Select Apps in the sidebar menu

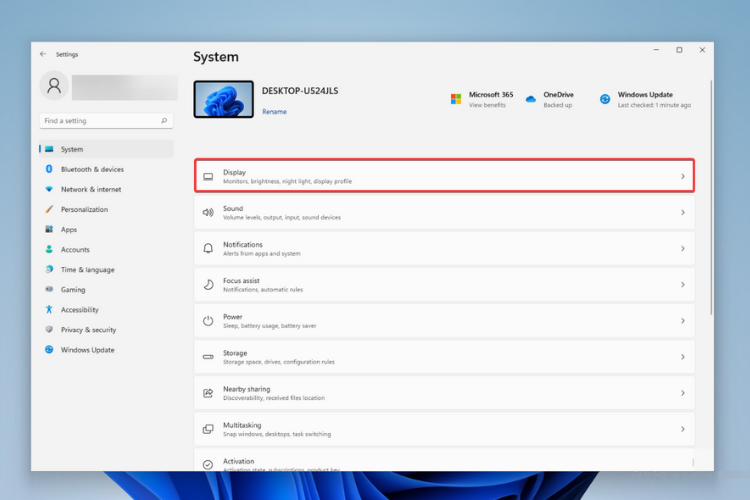coord(68,230)
